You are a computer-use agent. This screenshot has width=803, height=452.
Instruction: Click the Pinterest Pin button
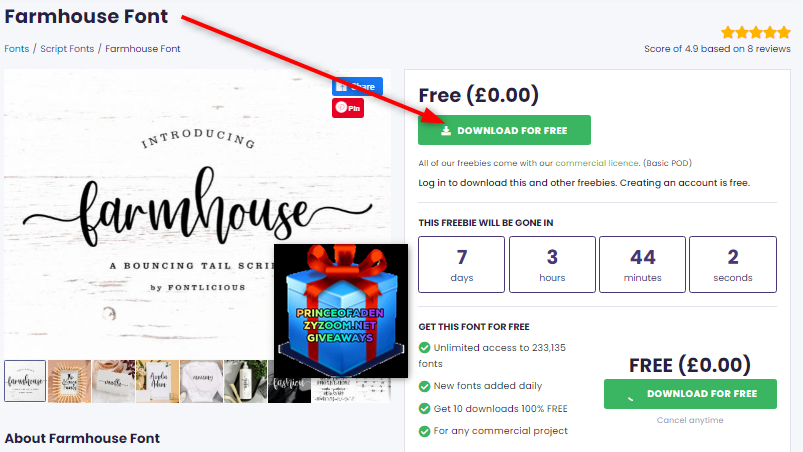tap(348, 108)
